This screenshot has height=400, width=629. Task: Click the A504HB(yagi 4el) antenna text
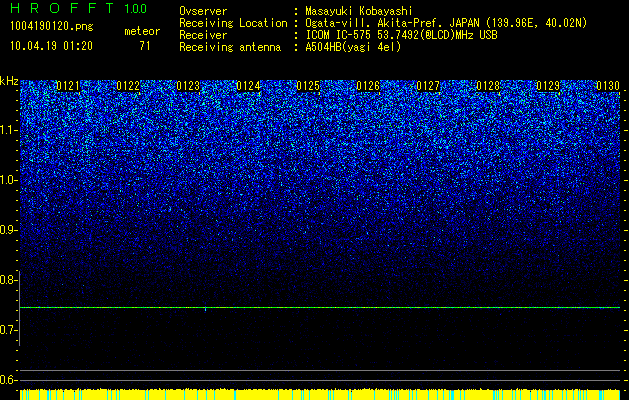(x=353, y=47)
